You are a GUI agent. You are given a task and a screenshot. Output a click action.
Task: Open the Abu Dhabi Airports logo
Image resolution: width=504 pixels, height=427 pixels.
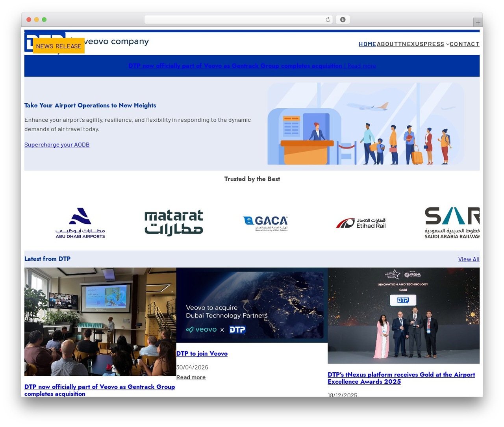(x=80, y=223)
